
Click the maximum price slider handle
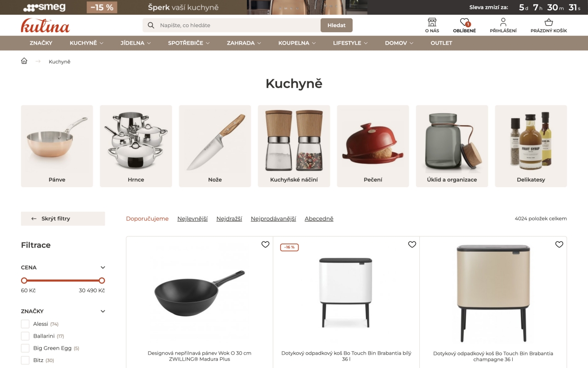102,281
